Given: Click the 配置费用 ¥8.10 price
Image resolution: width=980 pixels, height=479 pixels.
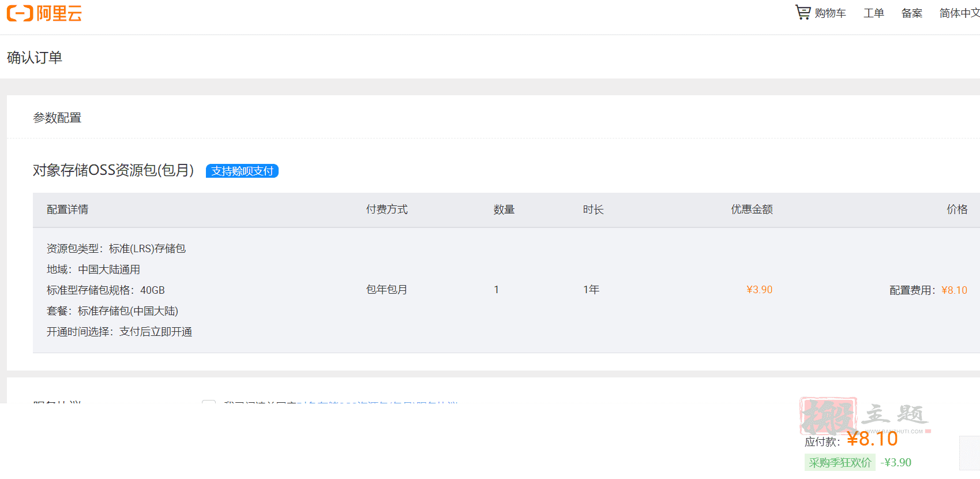Looking at the screenshot, I should coord(929,290).
